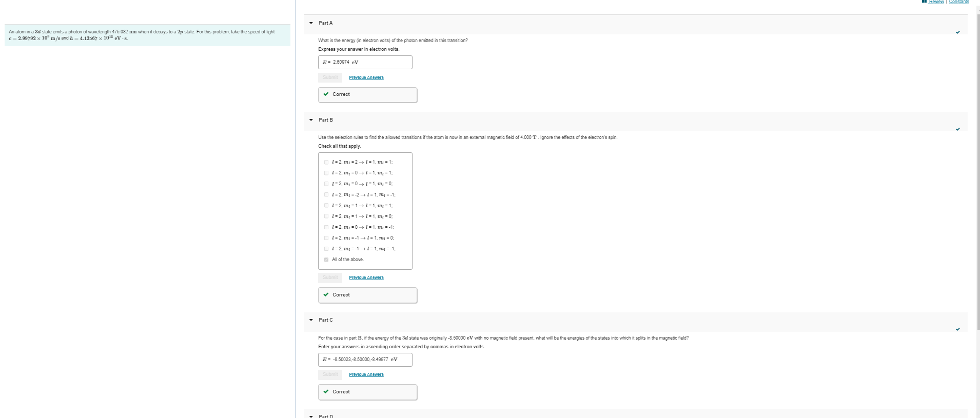Click the green check in Part C Correct box

[x=326, y=392]
